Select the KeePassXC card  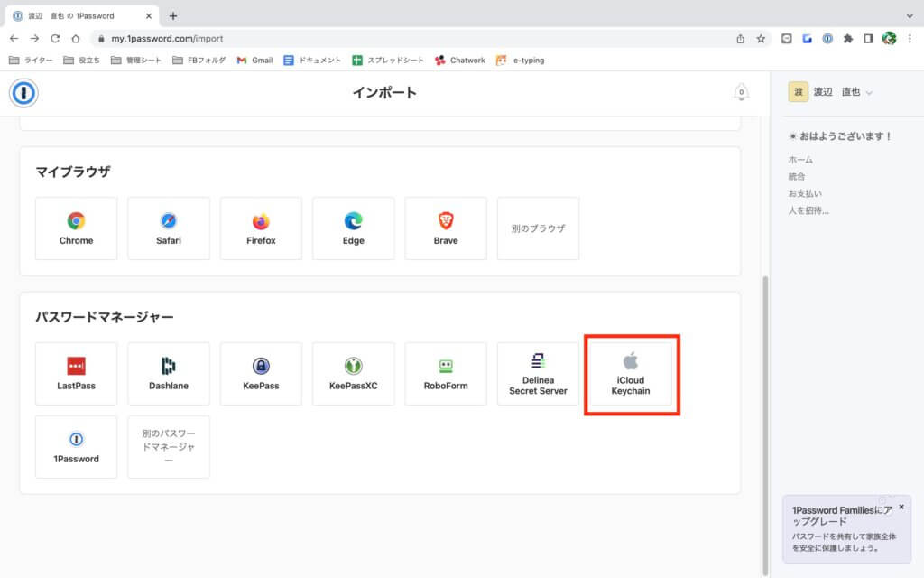pyautogui.click(x=353, y=373)
